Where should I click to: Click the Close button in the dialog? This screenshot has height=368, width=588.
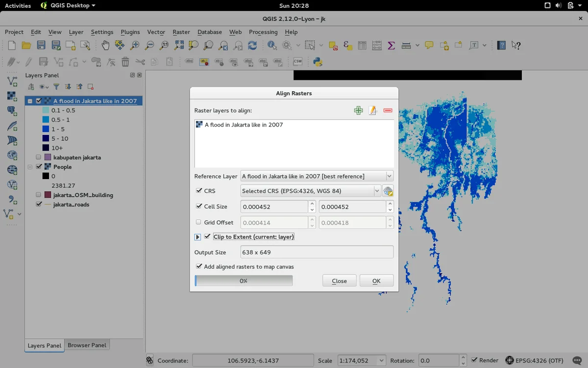tap(339, 281)
